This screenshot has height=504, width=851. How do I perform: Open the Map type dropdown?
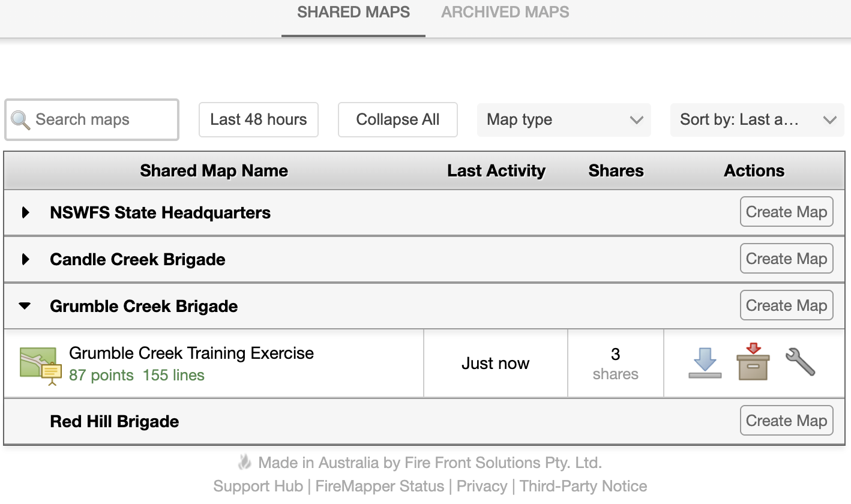point(564,119)
